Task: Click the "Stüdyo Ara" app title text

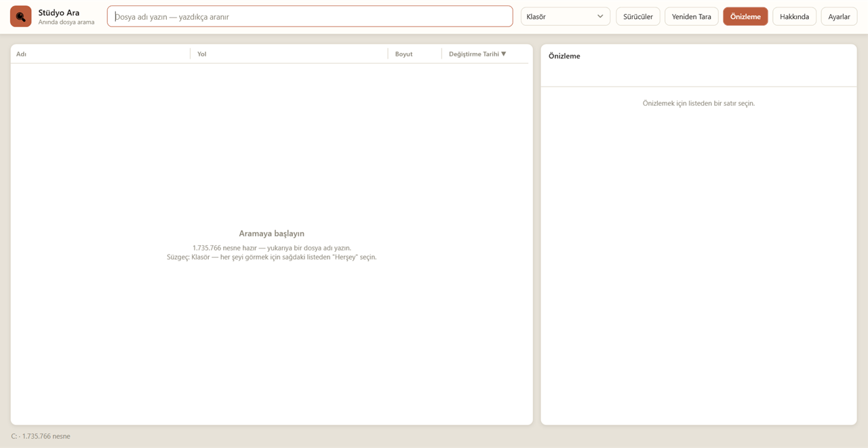Action: pos(59,12)
